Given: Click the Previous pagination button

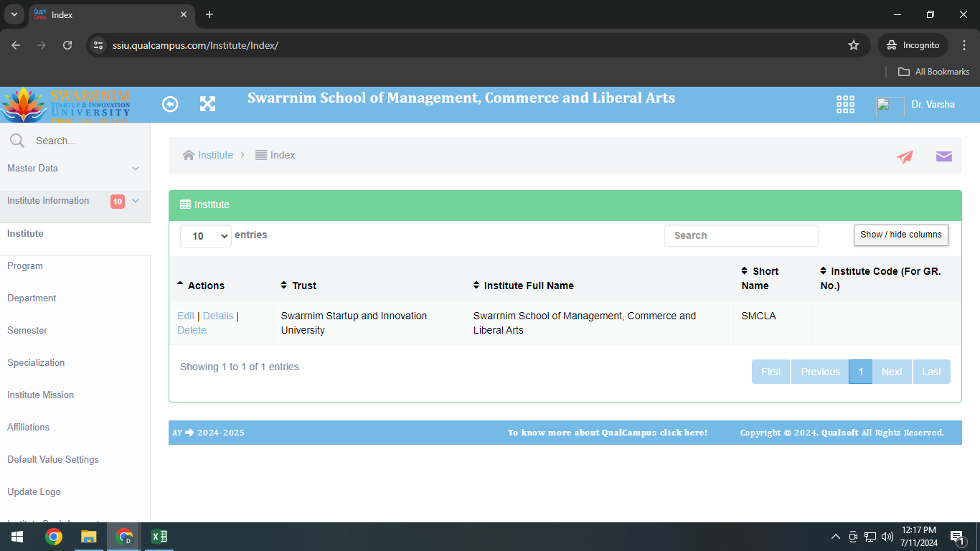Looking at the screenshot, I should tap(820, 372).
